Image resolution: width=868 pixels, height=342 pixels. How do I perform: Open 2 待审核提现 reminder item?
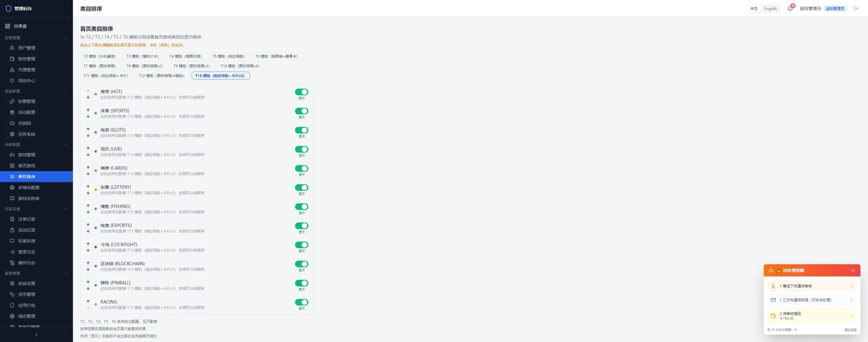(812, 316)
